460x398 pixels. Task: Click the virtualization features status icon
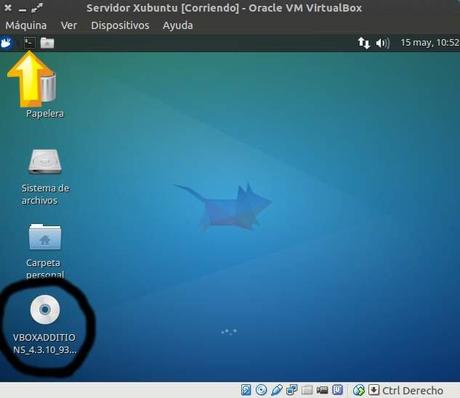coord(338,390)
